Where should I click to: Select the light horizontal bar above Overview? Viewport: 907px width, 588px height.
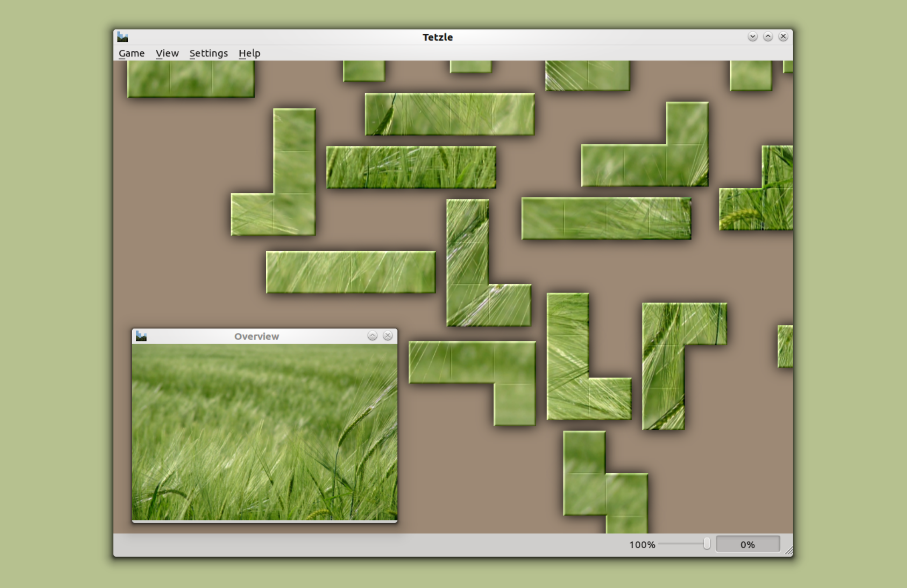click(x=350, y=272)
